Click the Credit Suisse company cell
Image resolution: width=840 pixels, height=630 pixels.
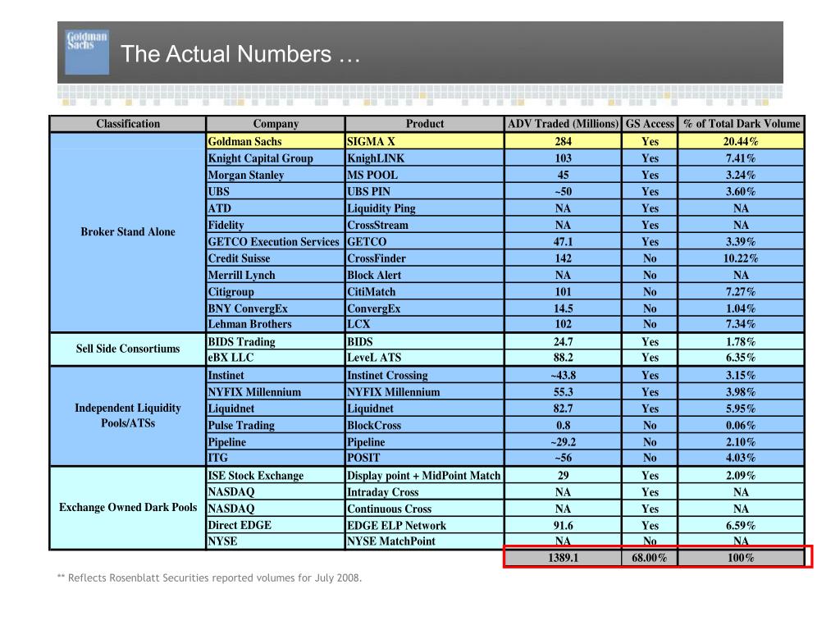click(x=276, y=258)
